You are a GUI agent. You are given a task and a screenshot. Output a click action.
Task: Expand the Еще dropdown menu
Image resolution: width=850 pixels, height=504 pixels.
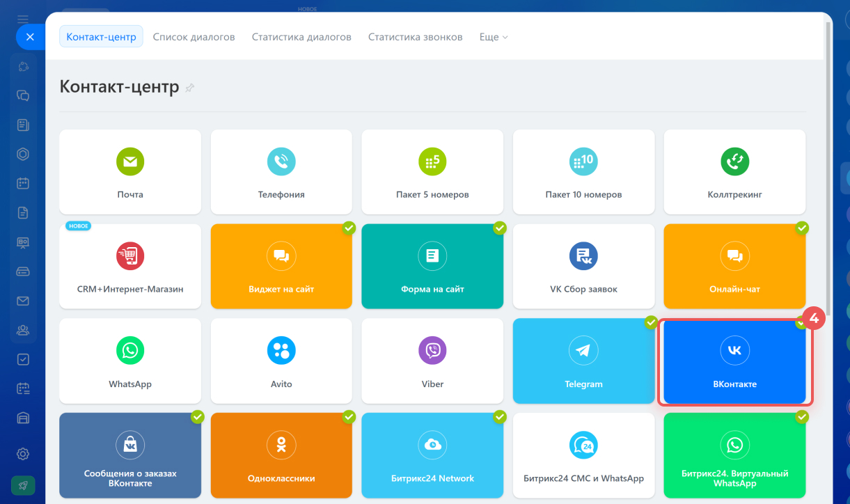coord(494,37)
